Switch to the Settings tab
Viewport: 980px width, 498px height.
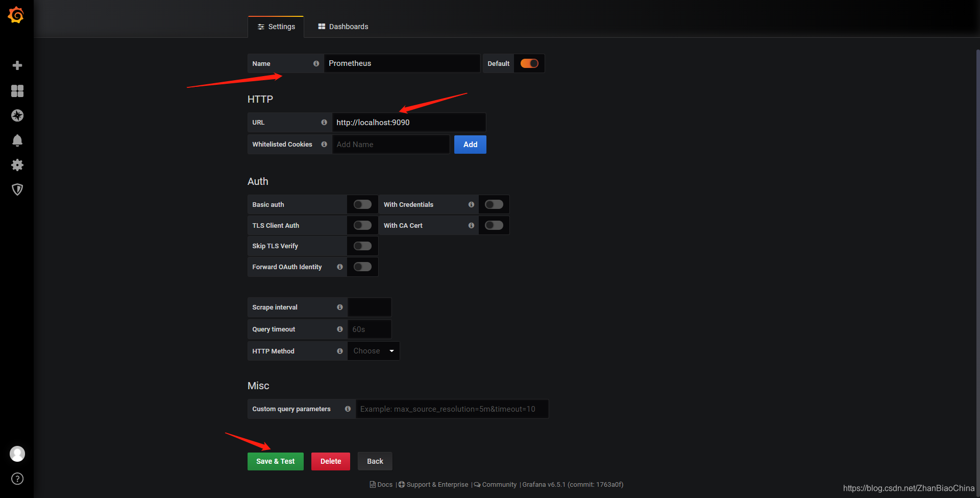click(x=276, y=27)
